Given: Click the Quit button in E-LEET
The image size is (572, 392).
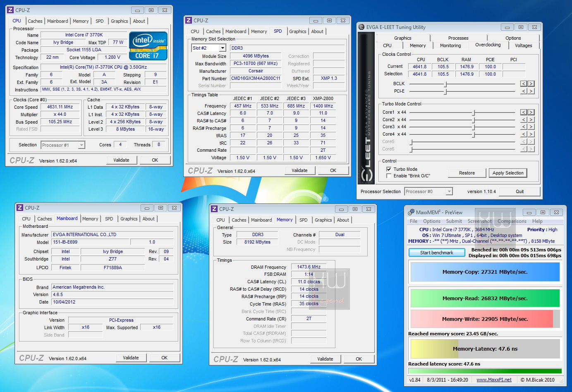Looking at the screenshot, I should pos(519,191).
